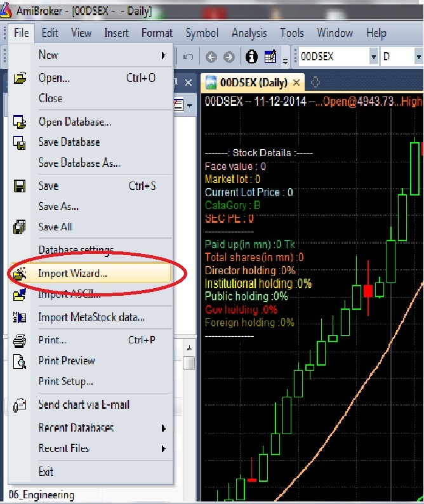Close the left side panel
Viewport: 424px width, 504px height.
pyautogui.click(x=189, y=83)
